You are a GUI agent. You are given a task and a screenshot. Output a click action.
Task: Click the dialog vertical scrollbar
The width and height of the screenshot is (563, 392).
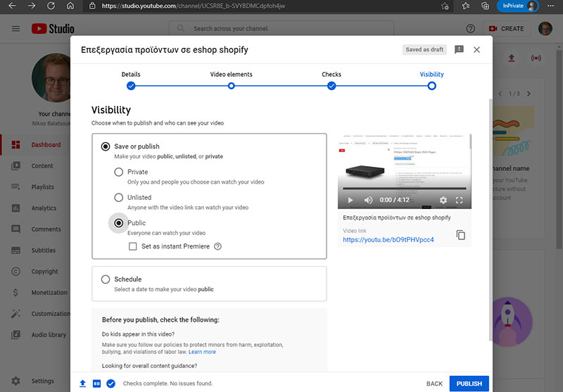click(491, 220)
